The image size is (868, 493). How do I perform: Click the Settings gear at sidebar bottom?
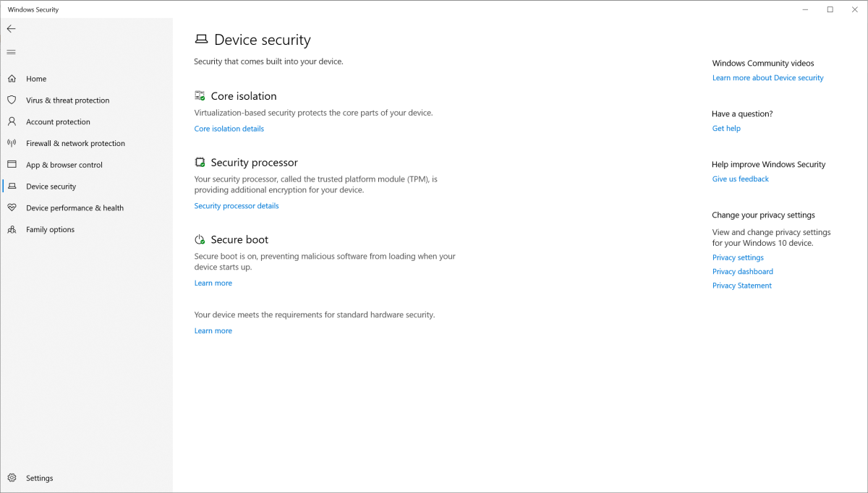[x=12, y=478]
